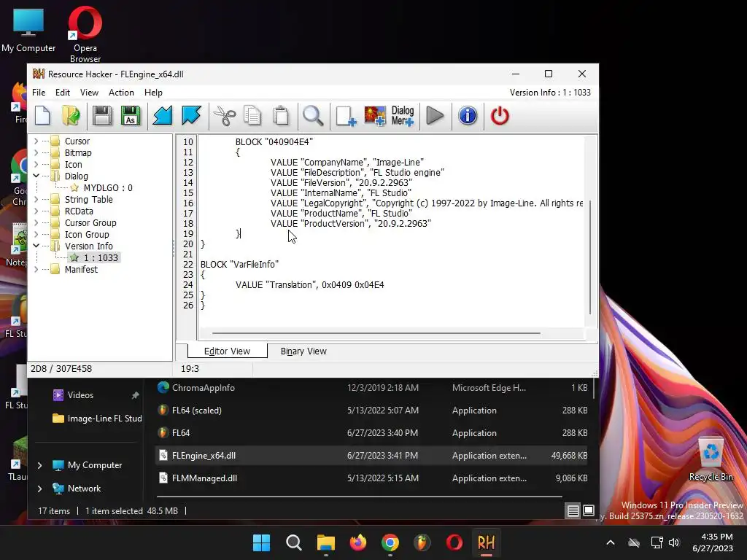The image size is (747, 560).
Task: Open Find with the magnifying glass icon
Action: click(313, 116)
